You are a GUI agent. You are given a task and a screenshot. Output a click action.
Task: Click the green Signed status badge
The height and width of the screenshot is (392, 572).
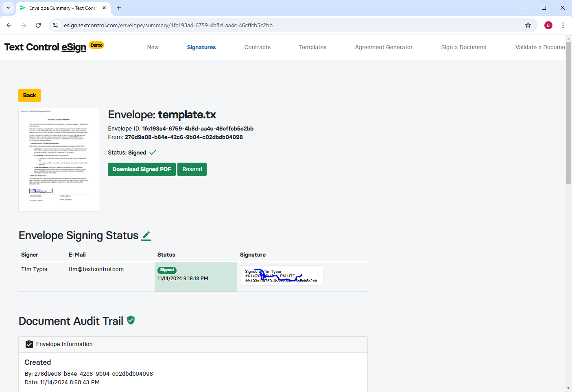[x=167, y=270]
